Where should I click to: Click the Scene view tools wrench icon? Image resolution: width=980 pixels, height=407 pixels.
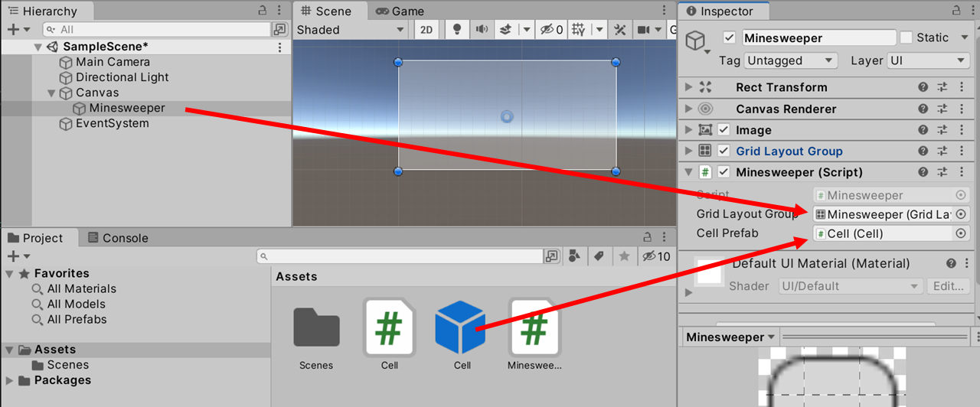coord(620,30)
